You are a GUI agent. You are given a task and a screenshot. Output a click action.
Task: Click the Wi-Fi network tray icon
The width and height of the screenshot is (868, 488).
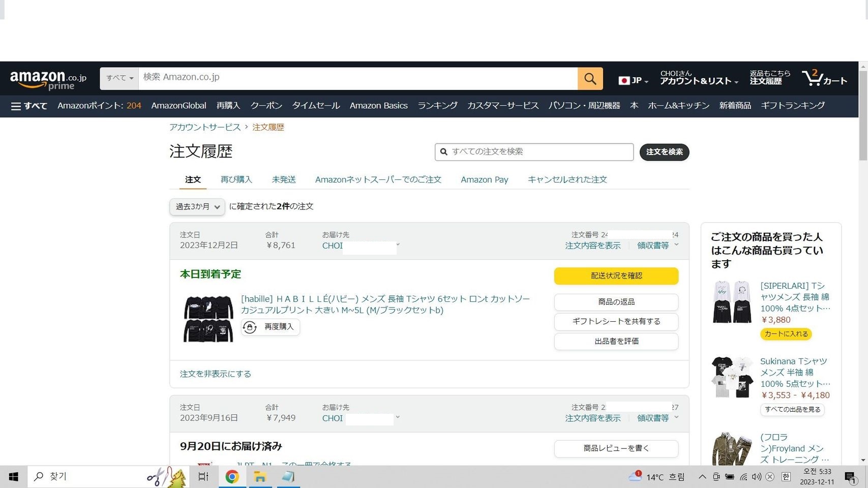(743, 477)
